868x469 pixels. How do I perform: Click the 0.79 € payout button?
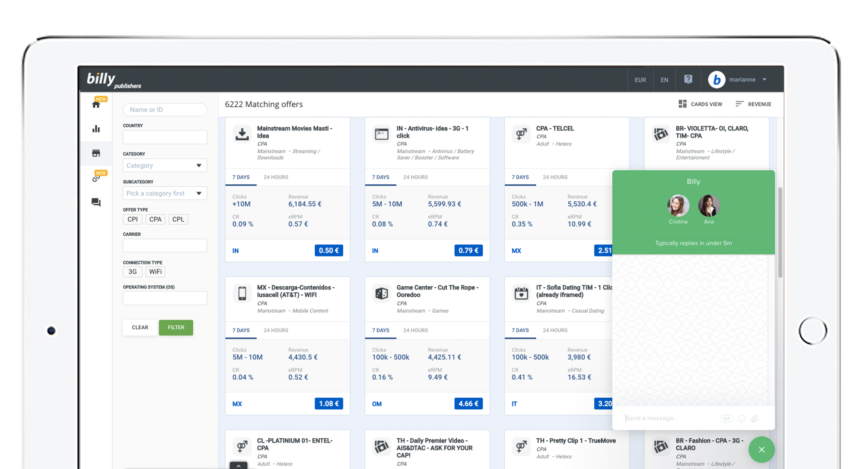[468, 250]
